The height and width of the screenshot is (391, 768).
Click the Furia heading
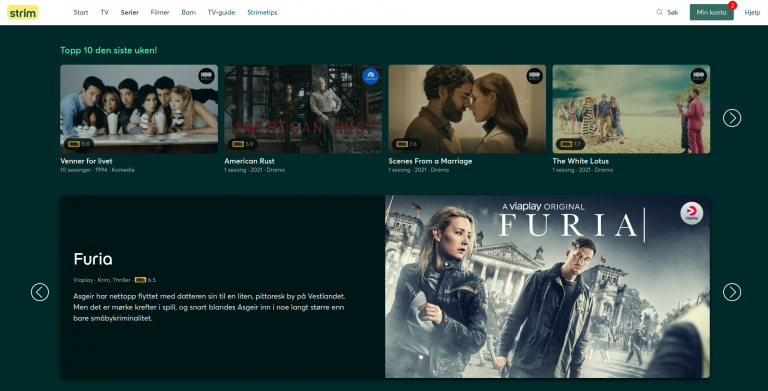(x=93, y=259)
